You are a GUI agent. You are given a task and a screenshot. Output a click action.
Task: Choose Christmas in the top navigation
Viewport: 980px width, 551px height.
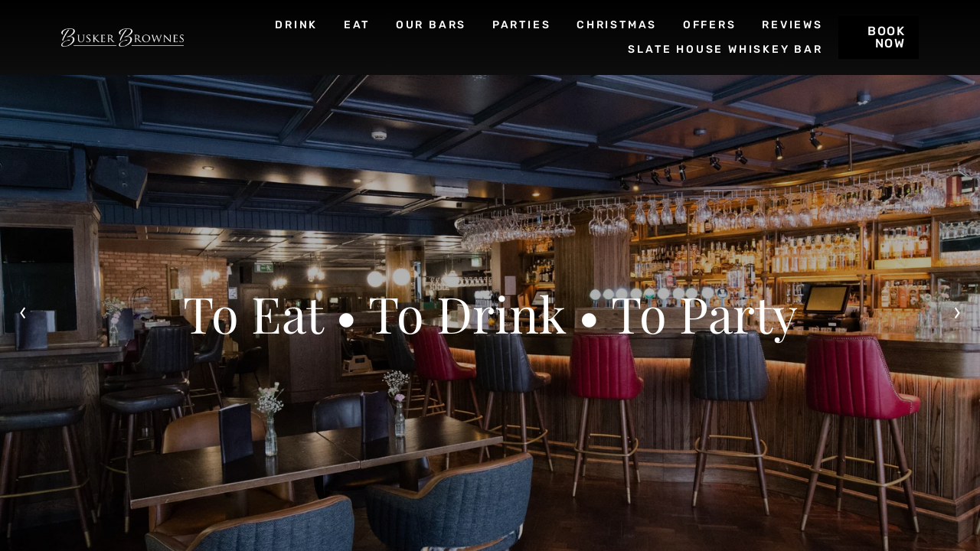coord(616,24)
